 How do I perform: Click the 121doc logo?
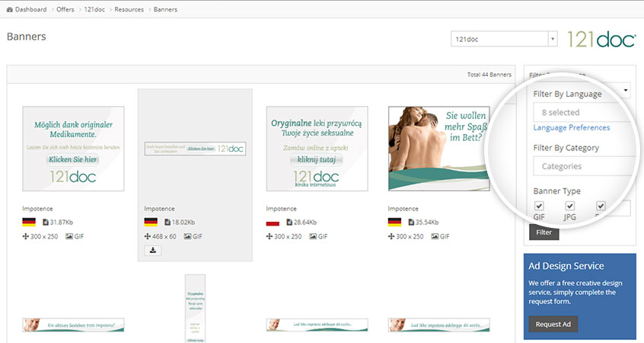[x=601, y=40]
